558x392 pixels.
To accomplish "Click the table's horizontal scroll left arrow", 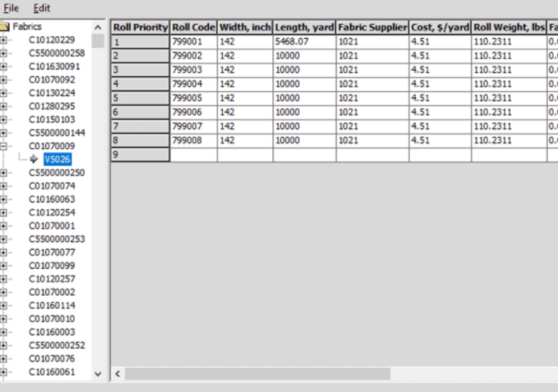I will point(118,374).
